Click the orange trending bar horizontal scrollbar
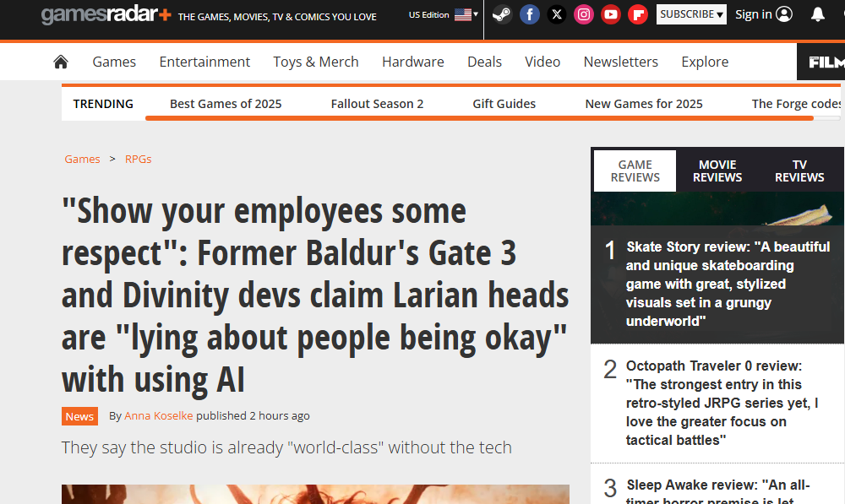Viewport: 845px width, 504px height. pos(479,118)
